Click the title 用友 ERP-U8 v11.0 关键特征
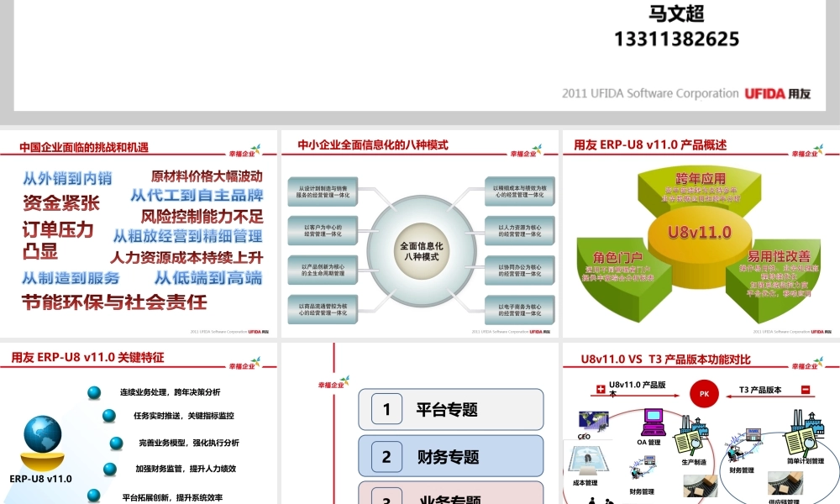Screen dimensions: 840x504 [87, 358]
